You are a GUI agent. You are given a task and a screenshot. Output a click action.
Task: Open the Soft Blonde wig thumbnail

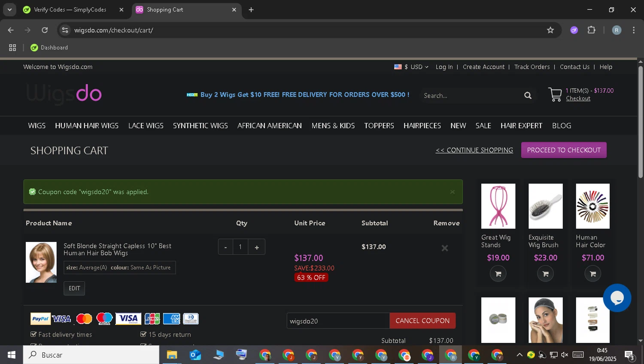[41, 262]
